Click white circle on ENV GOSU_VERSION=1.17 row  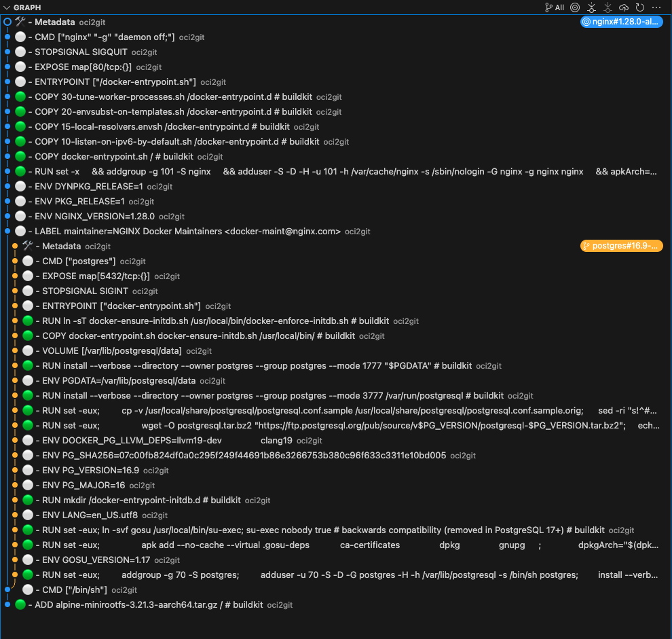[x=28, y=560]
